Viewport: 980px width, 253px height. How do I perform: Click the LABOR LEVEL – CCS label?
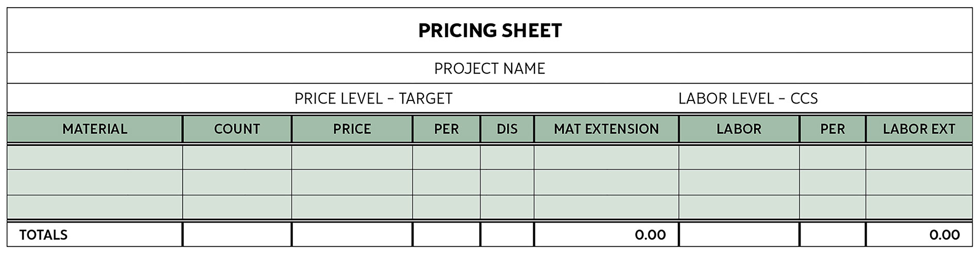click(747, 98)
